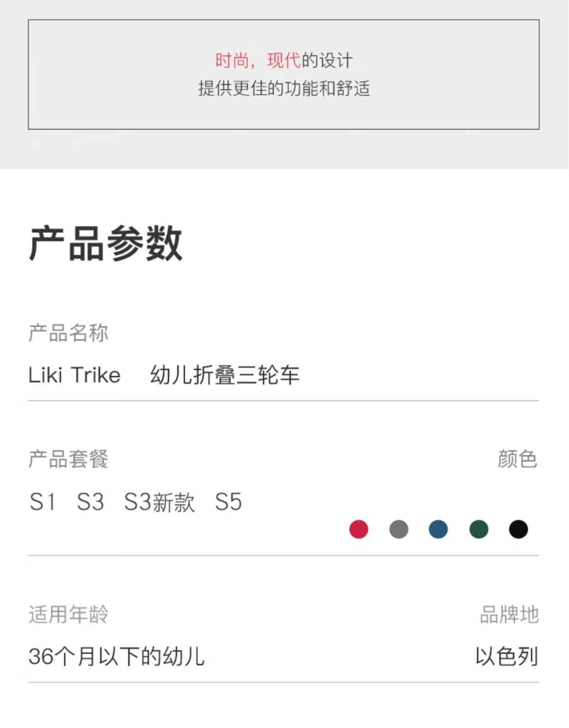Pick the S3新款 package option
Screen dimensions: 569x728
pos(159,502)
